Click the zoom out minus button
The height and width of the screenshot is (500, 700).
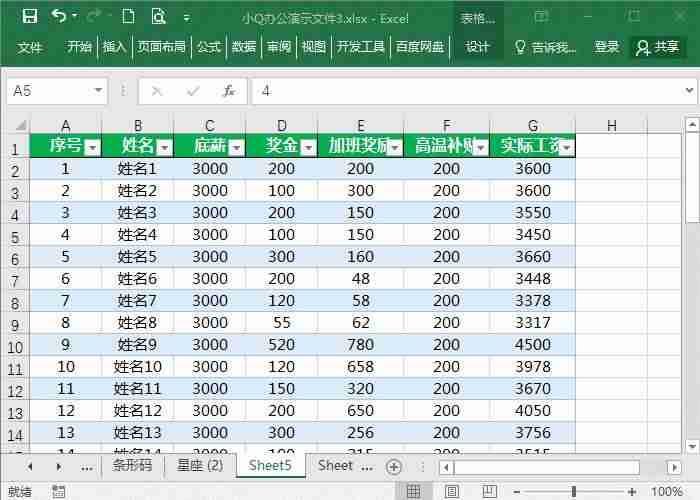517,492
